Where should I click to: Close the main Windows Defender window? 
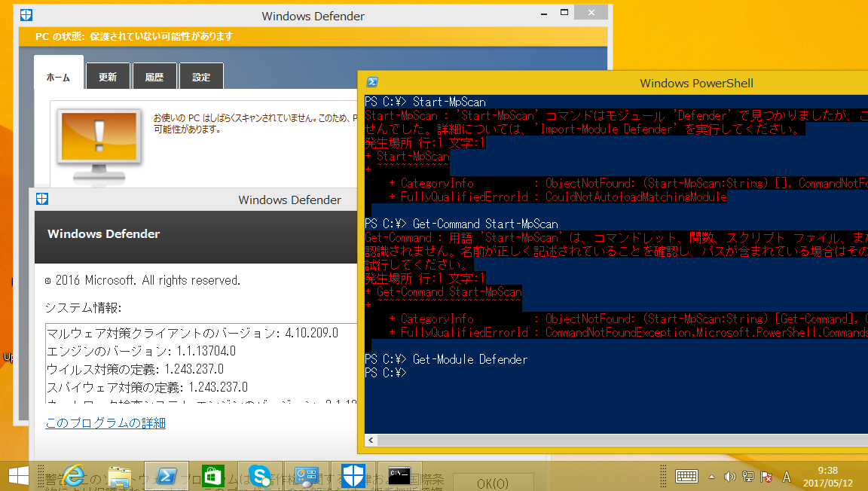coord(591,12)
